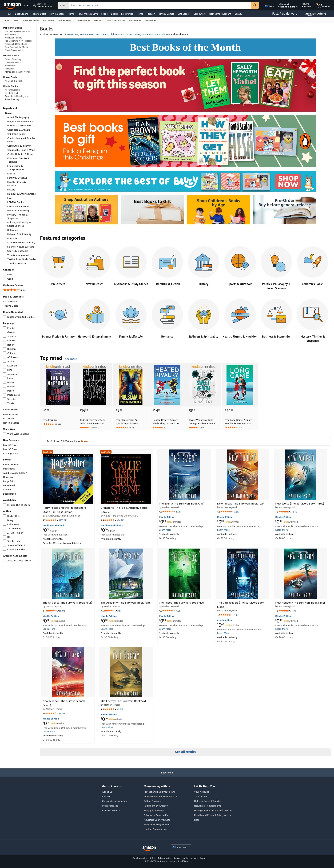
Task: Enable the Kindle Unlimited Eligible checkbox
Action: [x=5, y=317]
